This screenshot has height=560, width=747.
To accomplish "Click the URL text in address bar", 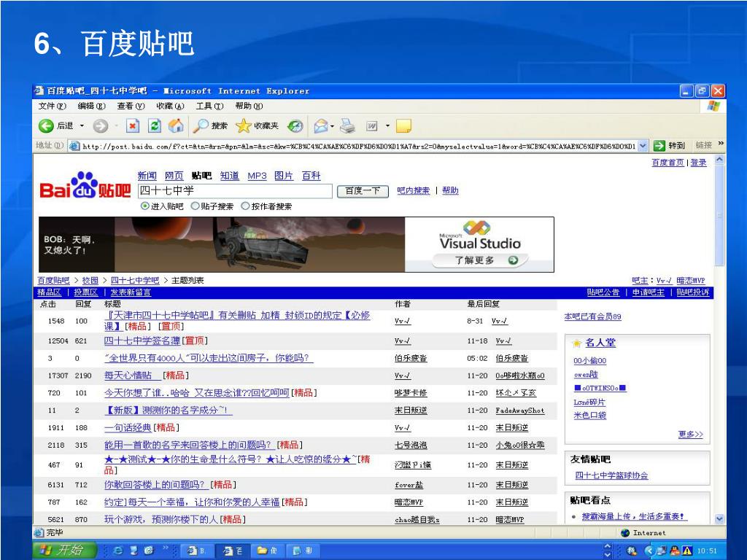I will [358, 146].
